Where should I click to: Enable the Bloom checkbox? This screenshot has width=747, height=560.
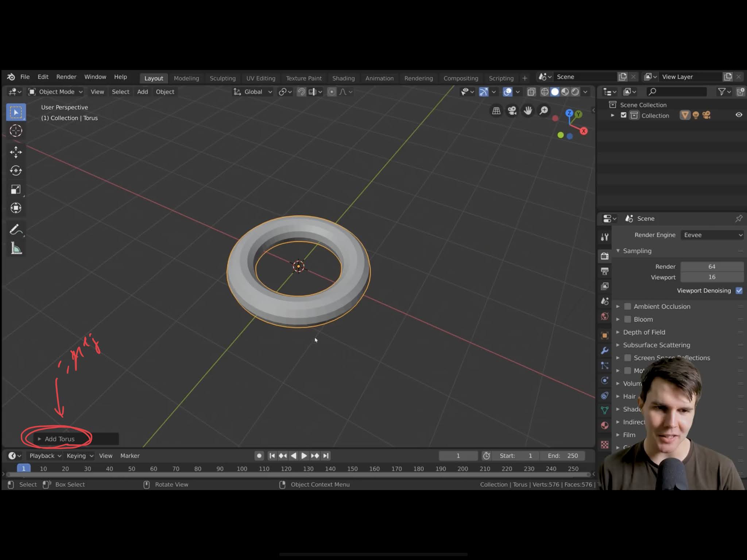click(627, 319)
